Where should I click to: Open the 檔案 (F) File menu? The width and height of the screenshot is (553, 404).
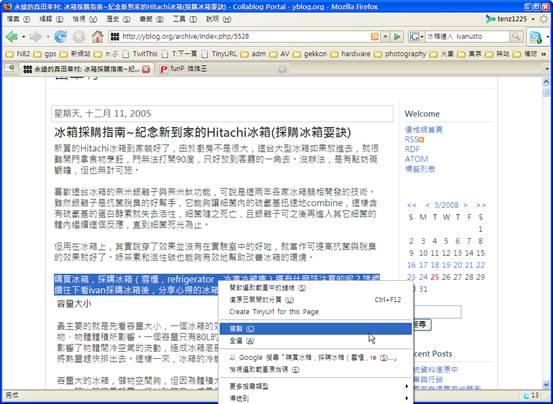(18, 19)
